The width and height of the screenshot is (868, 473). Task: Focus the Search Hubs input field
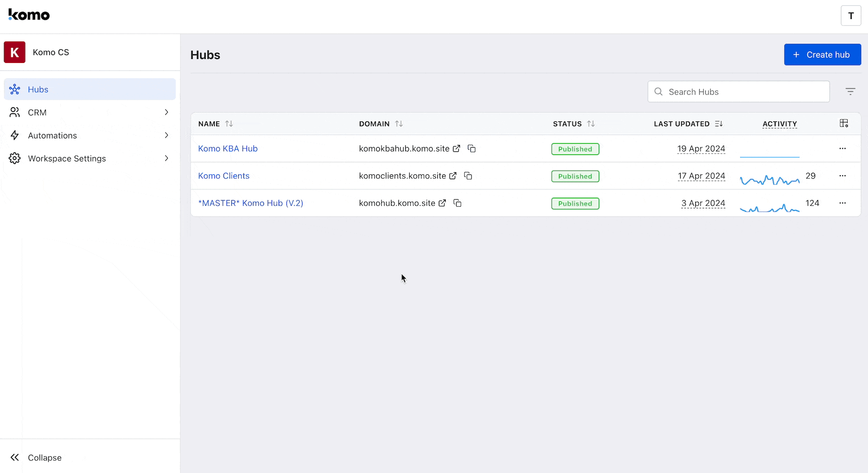(744, 92)
